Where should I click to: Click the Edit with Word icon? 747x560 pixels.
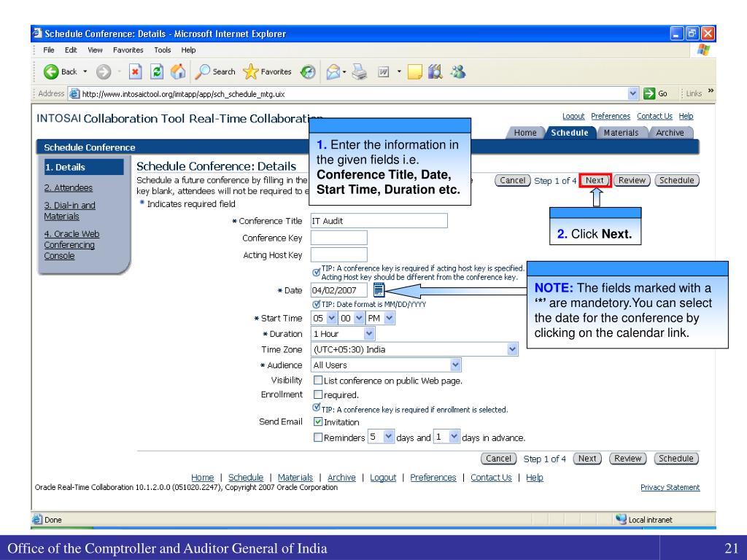tap(384, 72)
